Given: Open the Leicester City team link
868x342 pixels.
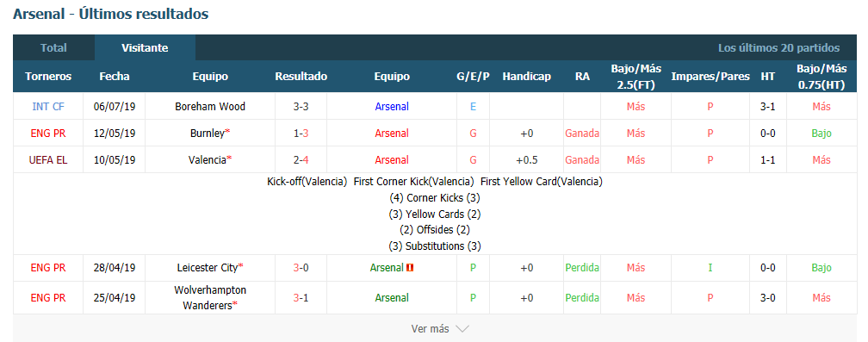Looking at the screenshot, I should click(x=210, y=268).
